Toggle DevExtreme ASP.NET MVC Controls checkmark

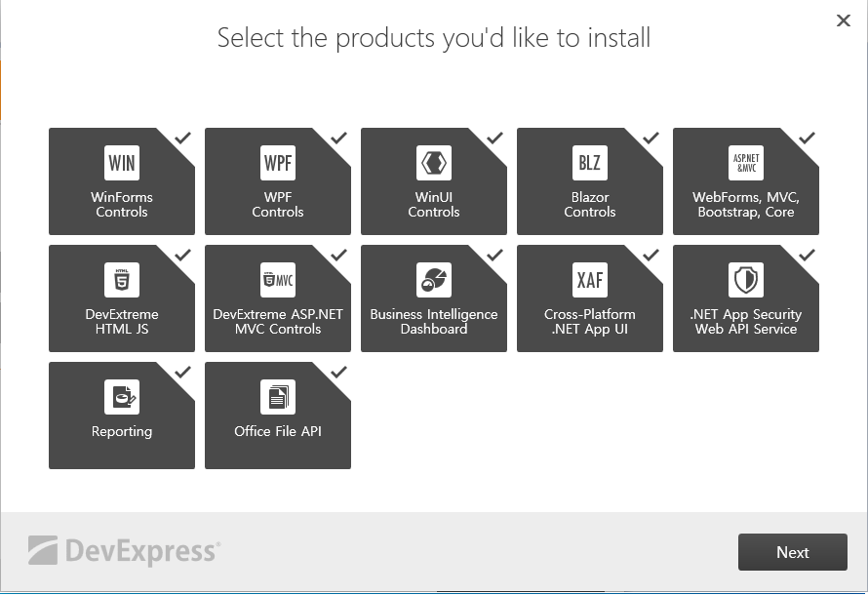click(339, 255)
